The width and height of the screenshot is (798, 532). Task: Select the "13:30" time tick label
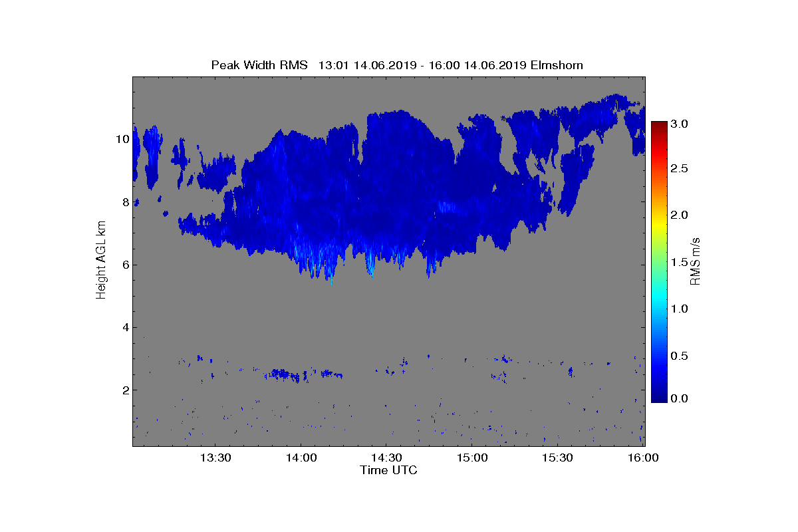[215, 458]
